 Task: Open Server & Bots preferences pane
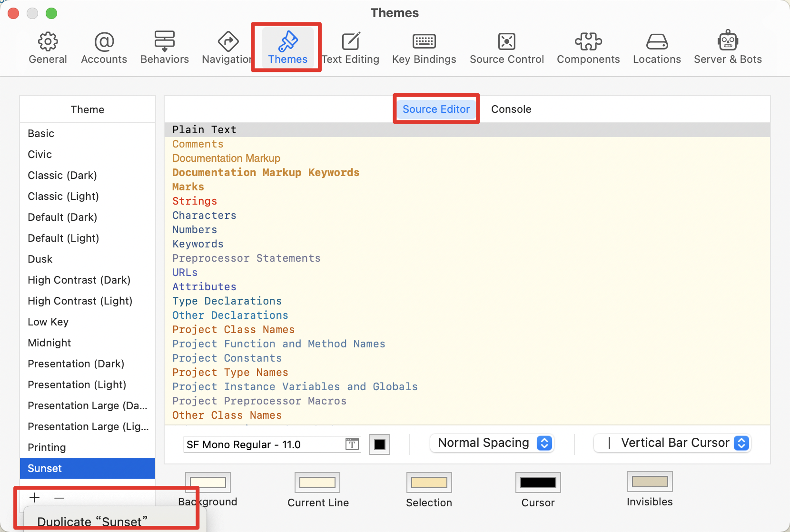(x=728, y=48)
